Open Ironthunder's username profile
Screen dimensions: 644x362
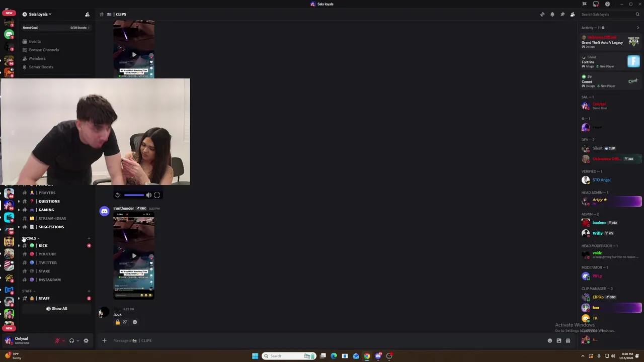(x=123, y=208)
